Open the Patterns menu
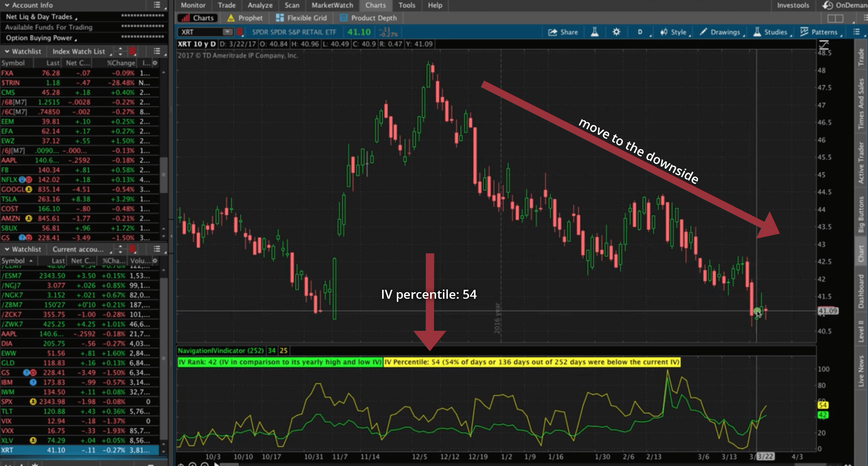The image size is (868, 466). [821, 32]
